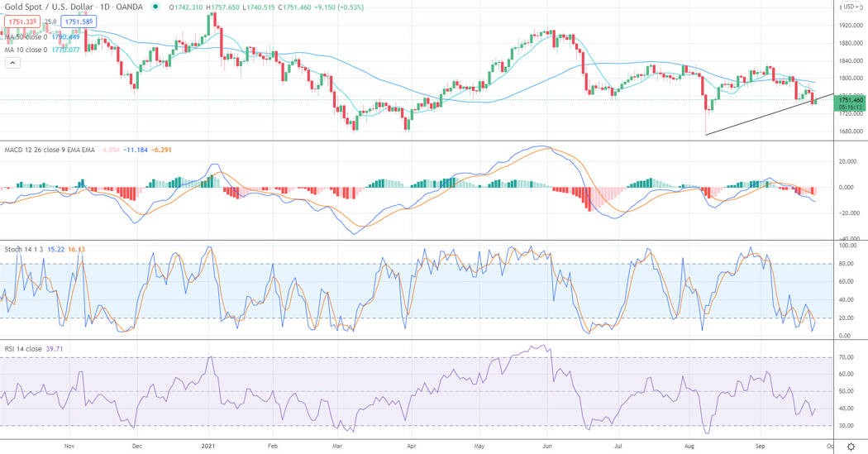Click the MACD value -11.184
The image size is (868, 454).
click(x=136, y=150)
